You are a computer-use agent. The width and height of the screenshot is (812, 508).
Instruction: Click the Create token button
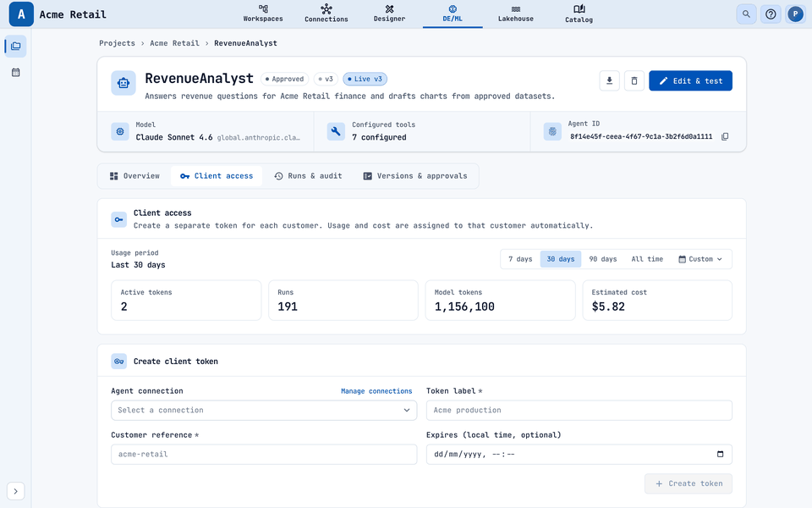point(689,483)
